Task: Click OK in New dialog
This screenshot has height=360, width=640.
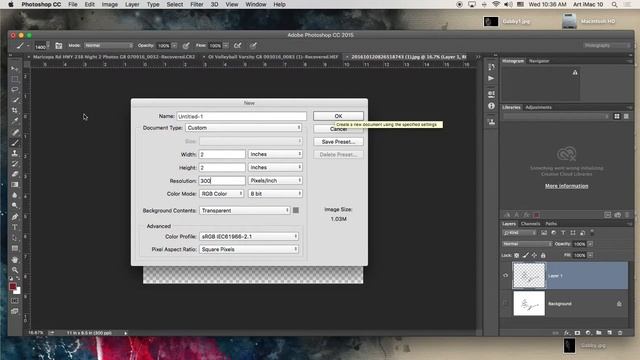Action: [338, 116]
